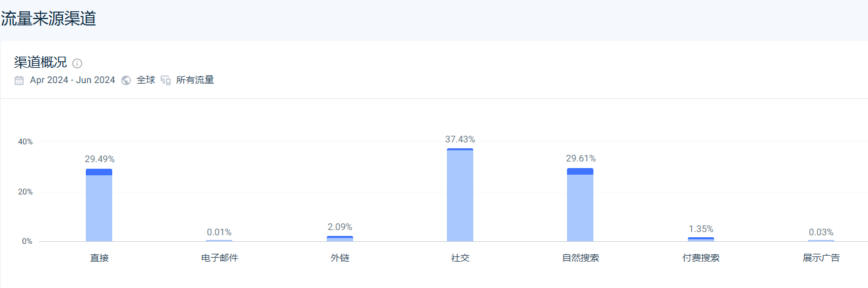Screen dimensions: 868x288
Task: Click the 直接 channel bar
Action: pyautogui.click(x=99, y=209)
